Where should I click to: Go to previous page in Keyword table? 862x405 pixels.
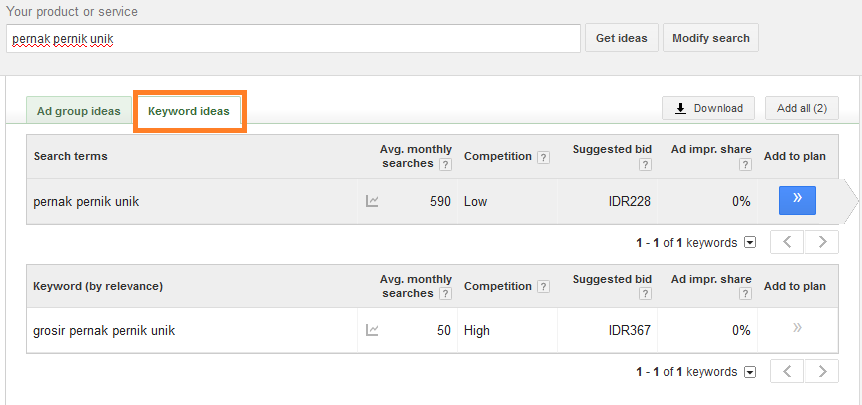point(787,371)
